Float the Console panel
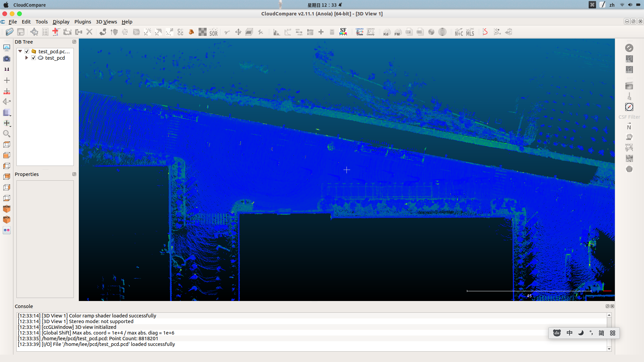The width and height of the screenshot is (644, 362). [x=607, y=306]
